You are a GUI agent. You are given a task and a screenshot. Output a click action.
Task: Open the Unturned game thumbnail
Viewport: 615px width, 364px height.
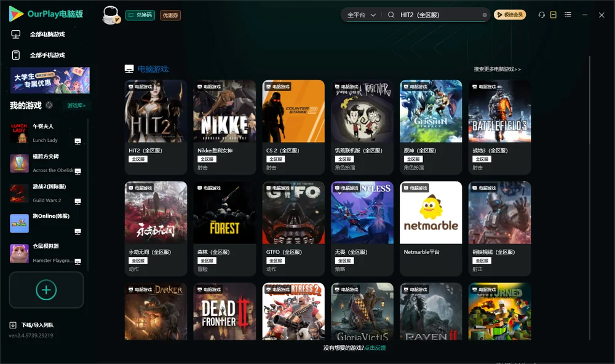pyautogui.click(x=499, y=312)
